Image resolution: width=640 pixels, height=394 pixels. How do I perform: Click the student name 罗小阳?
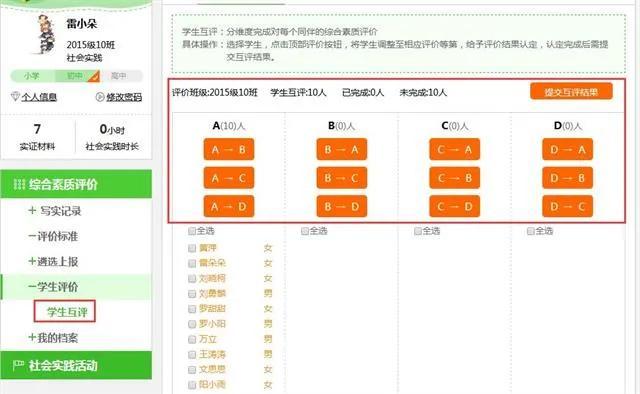pyautogui.click(x=212, y=324)
